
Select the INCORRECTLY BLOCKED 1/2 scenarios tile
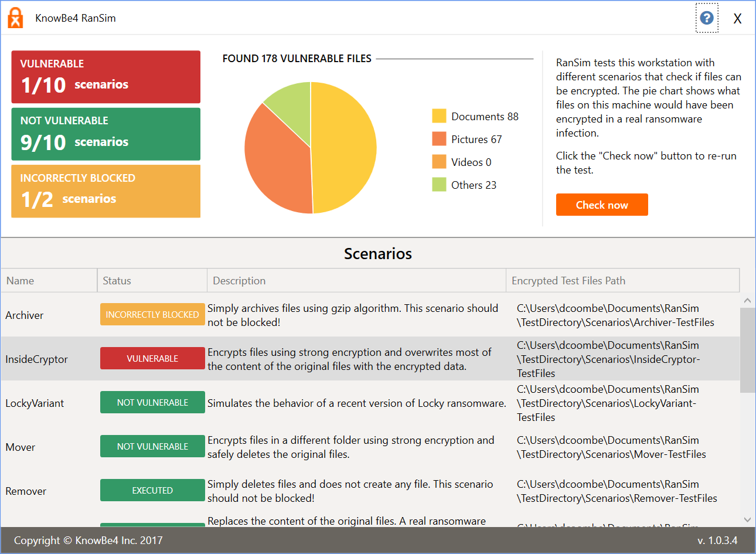click(106, 191)
